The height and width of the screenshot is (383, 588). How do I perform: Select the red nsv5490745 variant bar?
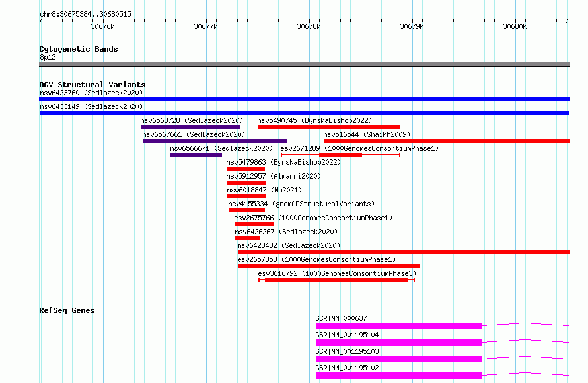pyautogui.click(x=329, y=127)
